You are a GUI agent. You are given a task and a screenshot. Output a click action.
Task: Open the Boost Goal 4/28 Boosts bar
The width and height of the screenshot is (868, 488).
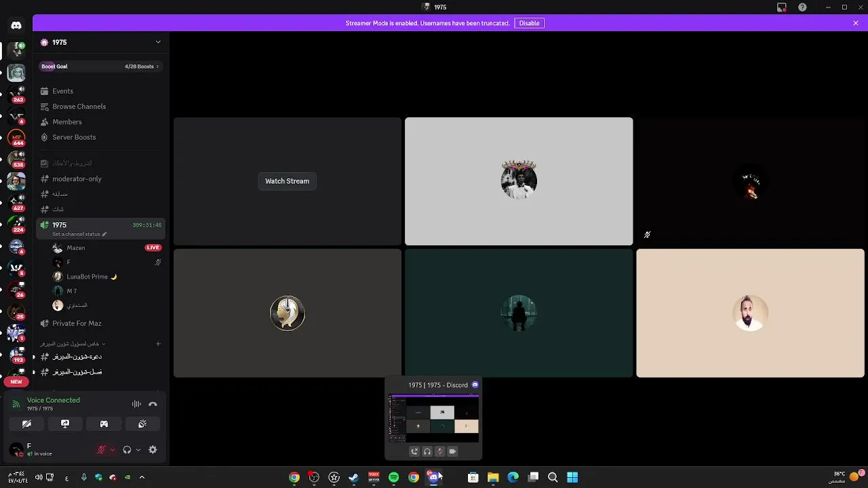click(101, 66)
